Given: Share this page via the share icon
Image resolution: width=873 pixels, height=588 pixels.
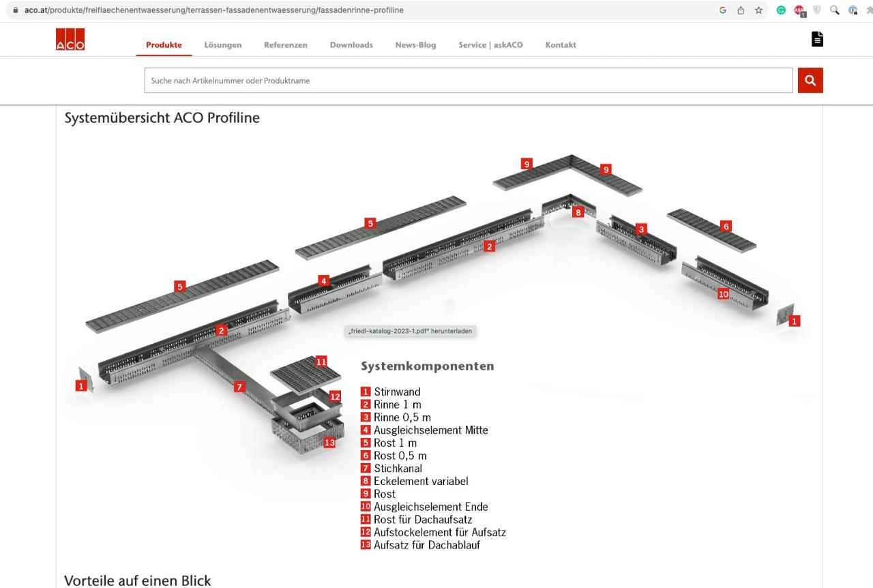Looking at the screenshot, I should click(740, 10).
